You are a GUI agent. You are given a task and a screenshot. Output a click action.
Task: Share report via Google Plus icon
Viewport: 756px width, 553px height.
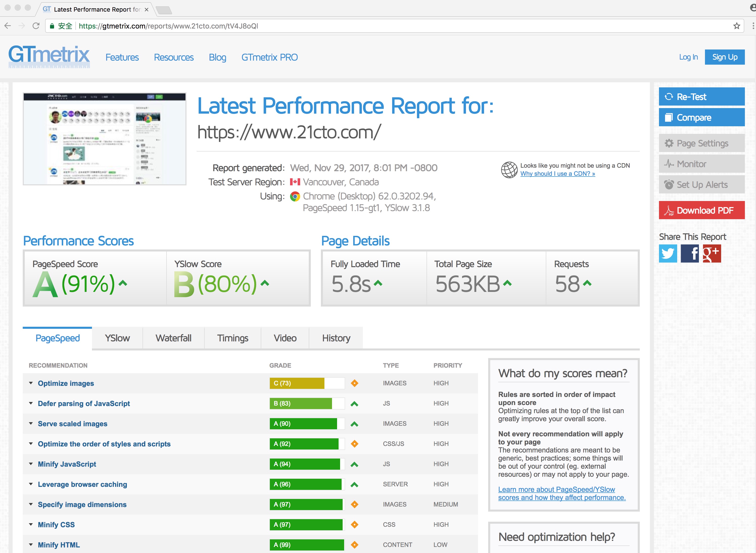(712, 254)
